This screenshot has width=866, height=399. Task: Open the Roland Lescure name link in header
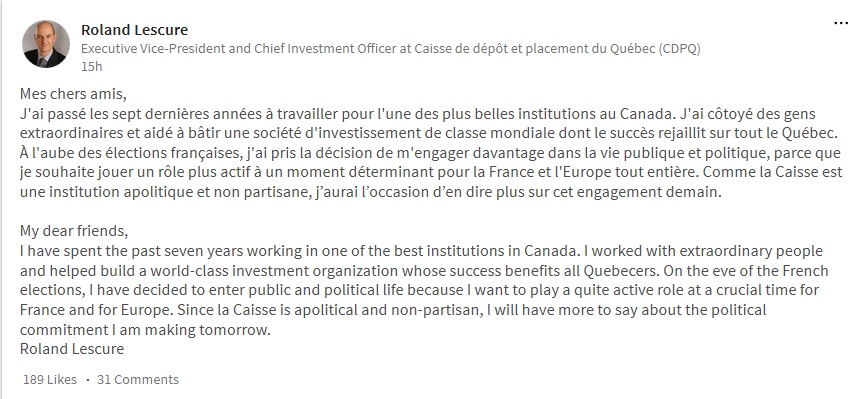[x=134, y=29]
